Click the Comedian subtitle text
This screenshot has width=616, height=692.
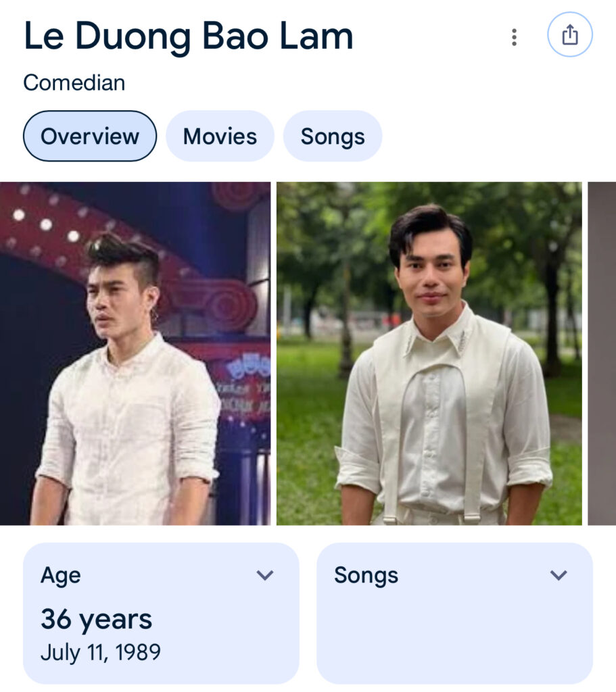74,83
